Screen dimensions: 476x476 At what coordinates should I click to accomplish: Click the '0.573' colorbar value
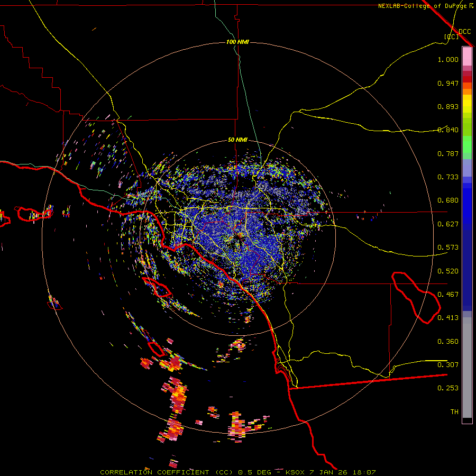click(448, 248)
